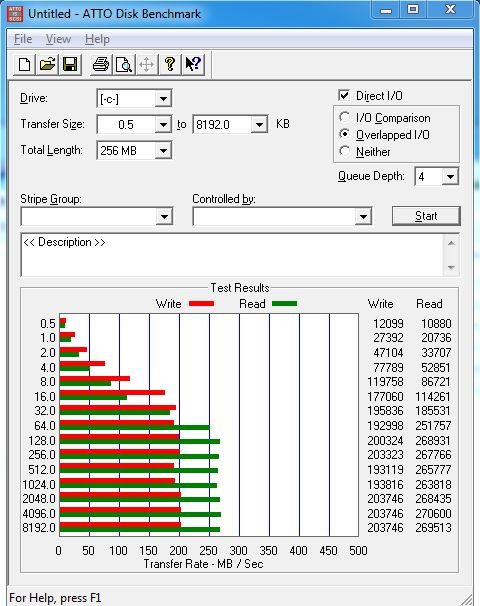Click the ATTO application icon in title bar
The image size is (480, 606).
click(15, 14)
